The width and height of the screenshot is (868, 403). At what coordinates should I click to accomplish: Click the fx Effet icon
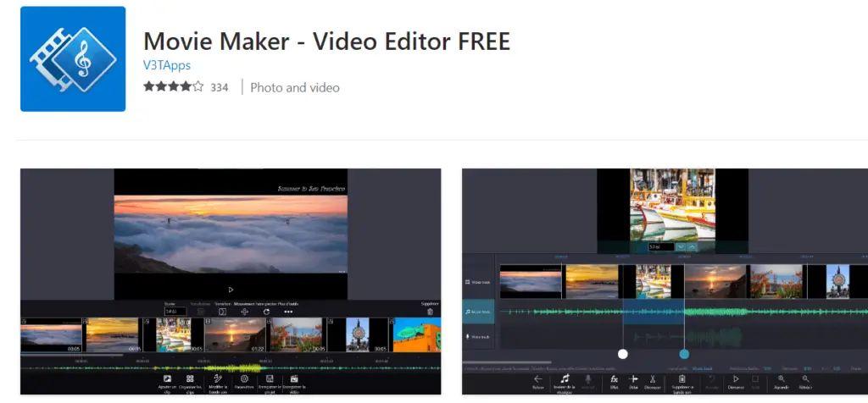[614, 379]
